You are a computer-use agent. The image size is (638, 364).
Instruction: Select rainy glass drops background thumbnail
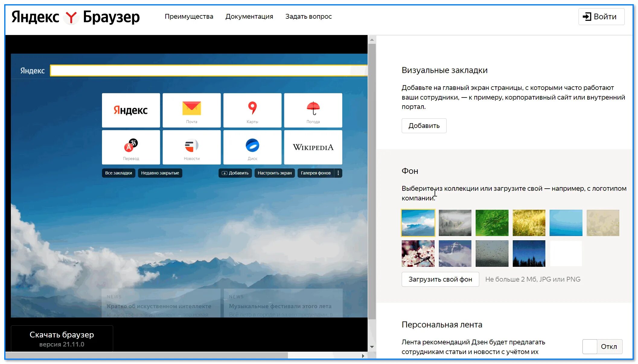(x=492, y=254)
